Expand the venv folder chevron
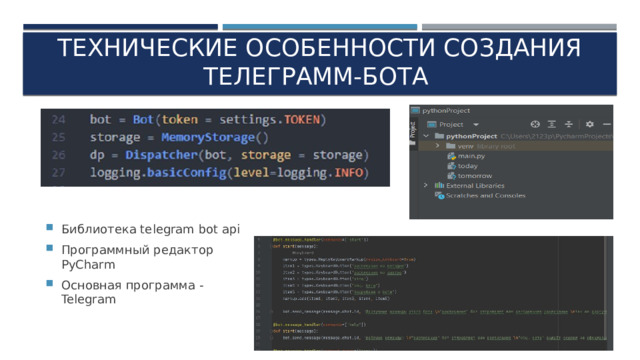The height and width of the screenshot is (360, 640). pos(438,146)
